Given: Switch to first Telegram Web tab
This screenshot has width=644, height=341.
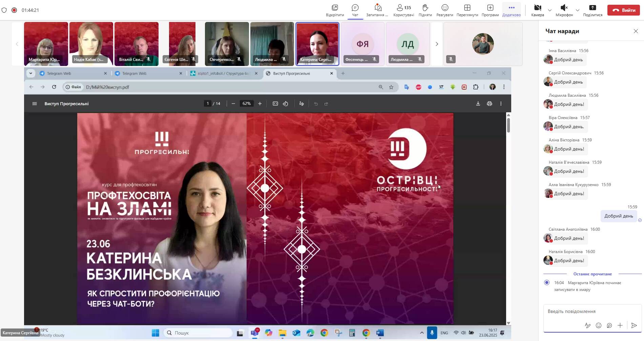Looking at the screenshot, I should [x=73, y=73].
